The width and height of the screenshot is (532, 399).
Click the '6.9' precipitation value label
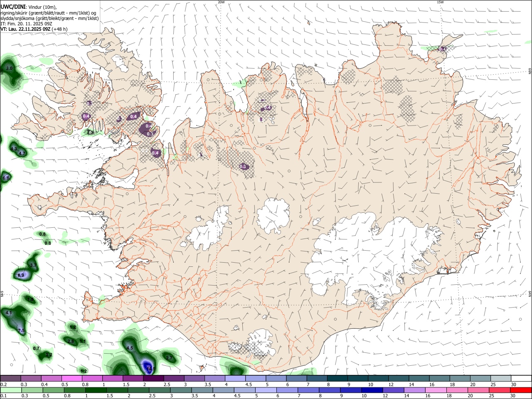click(21, 275)
